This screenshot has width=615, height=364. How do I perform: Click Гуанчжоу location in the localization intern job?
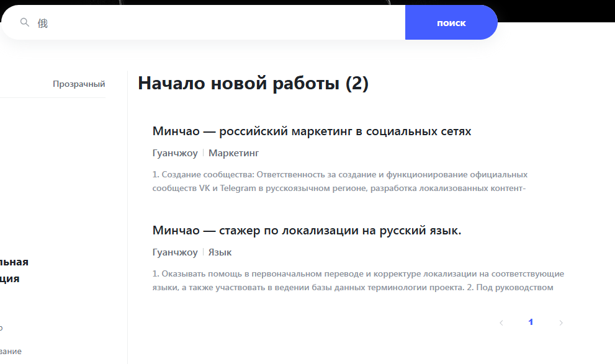[x=175, y=252]
